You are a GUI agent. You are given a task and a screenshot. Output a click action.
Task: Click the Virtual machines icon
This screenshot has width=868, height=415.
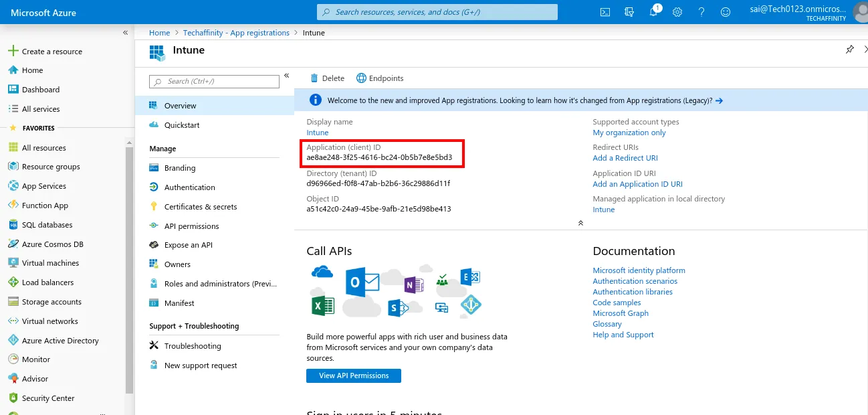(13, 263)
